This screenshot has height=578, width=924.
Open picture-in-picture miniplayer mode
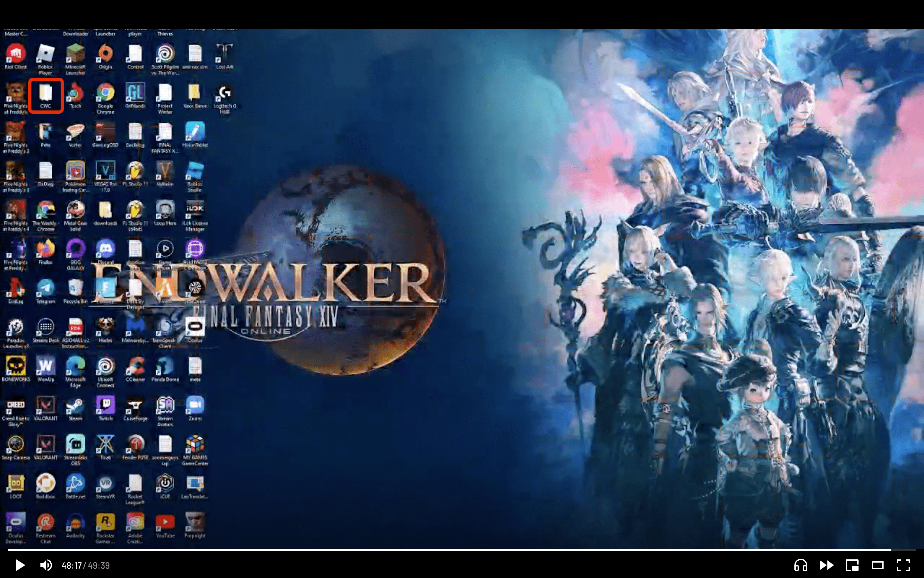click(852, 565)
